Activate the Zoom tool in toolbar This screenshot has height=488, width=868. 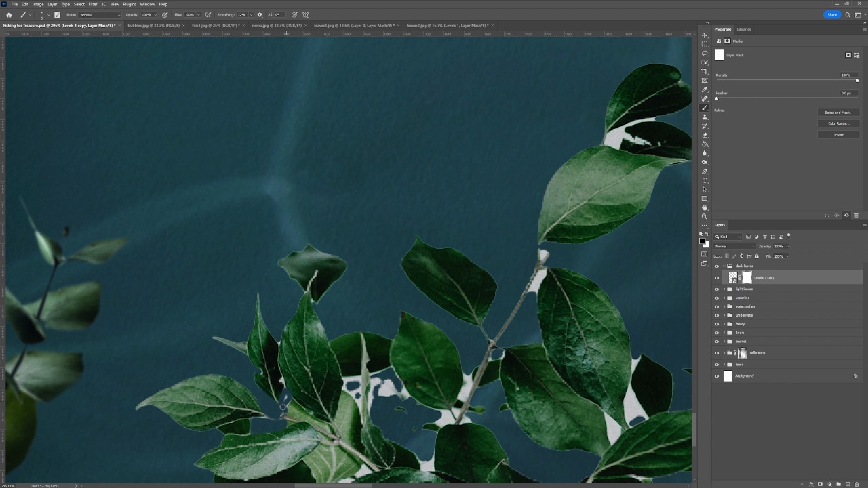705,217
